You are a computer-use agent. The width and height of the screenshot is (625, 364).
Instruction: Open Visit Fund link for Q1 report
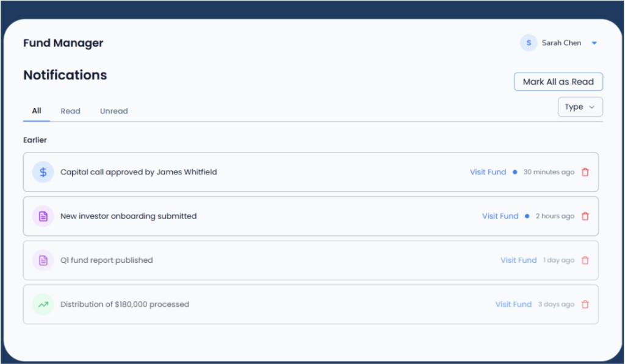[519, 260]
